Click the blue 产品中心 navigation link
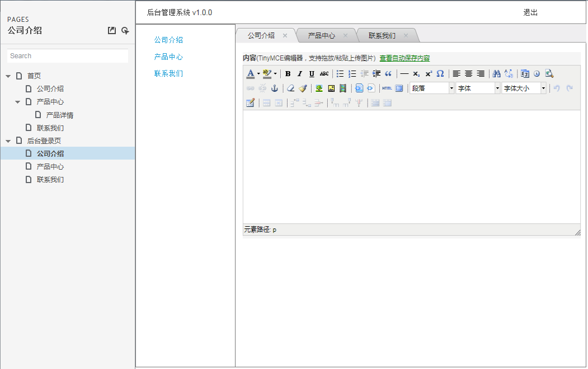 point(168,57)
